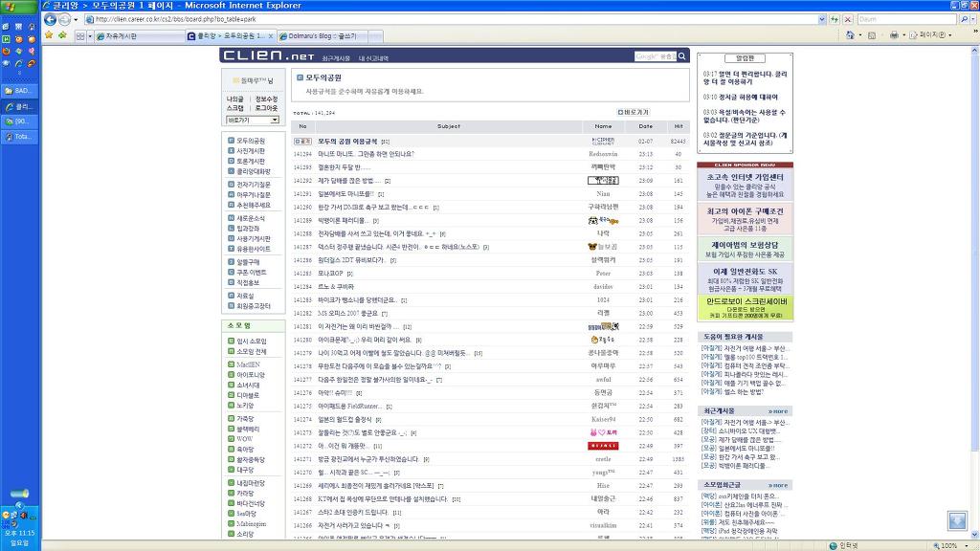980x551 pixels.
Task: Click the address bar page icon
Action: point(90,19)
